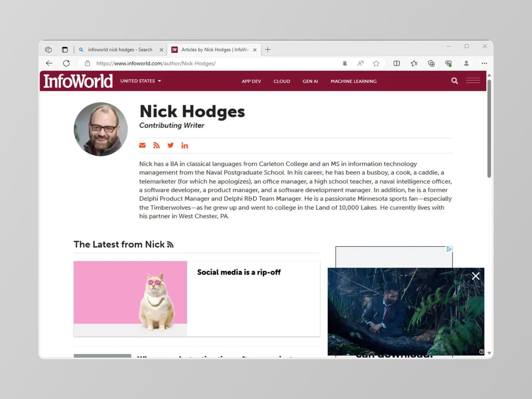
Task: Click RSS icon beside The Latest from Nick
Action: (170, 244)
